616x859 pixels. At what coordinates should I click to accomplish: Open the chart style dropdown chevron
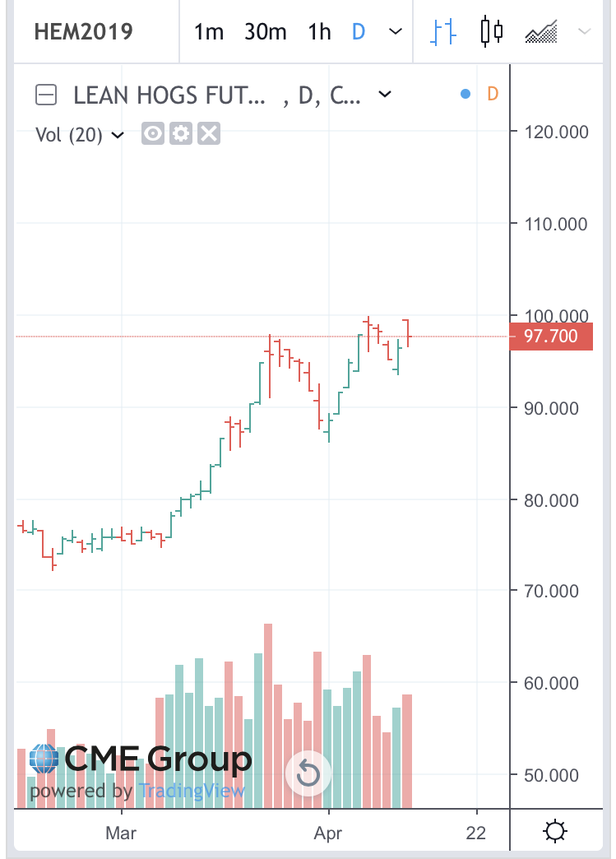[584, 32]
